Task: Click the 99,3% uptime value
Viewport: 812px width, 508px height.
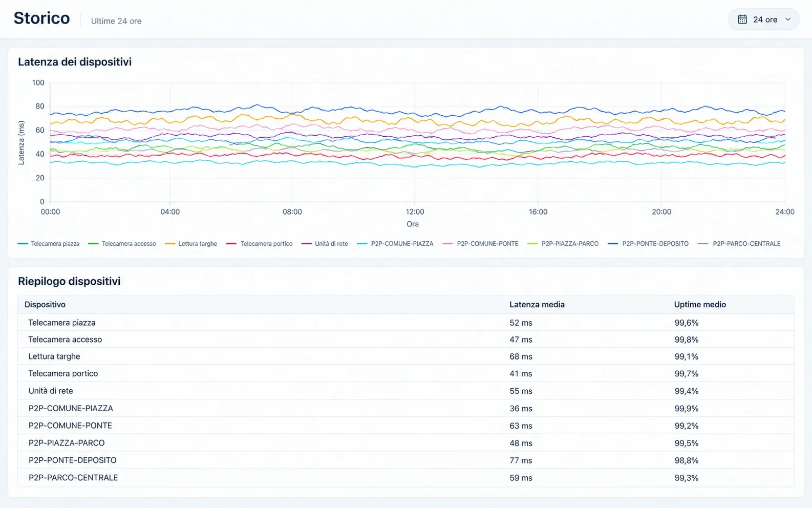Action: click(x=687, y=478)
